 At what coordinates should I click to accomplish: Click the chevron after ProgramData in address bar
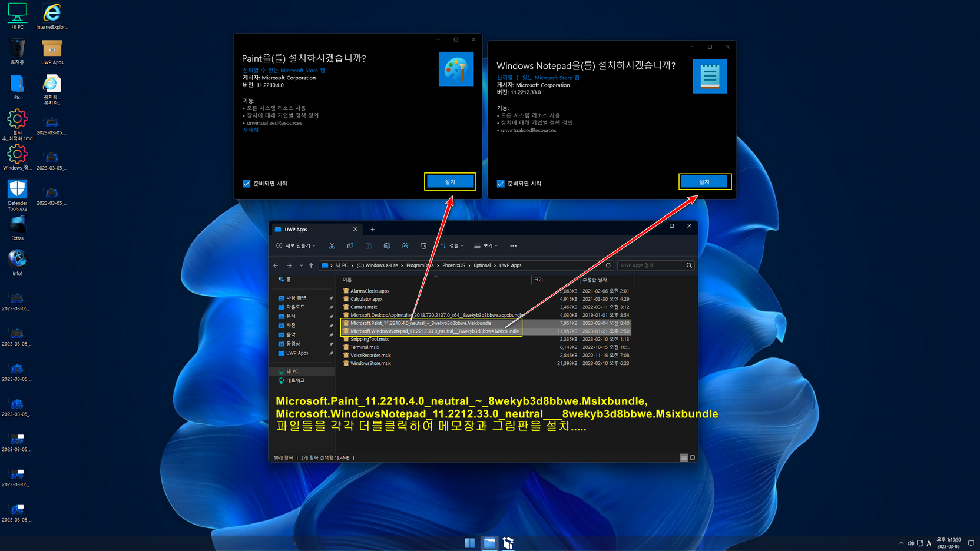click(438, 265)
